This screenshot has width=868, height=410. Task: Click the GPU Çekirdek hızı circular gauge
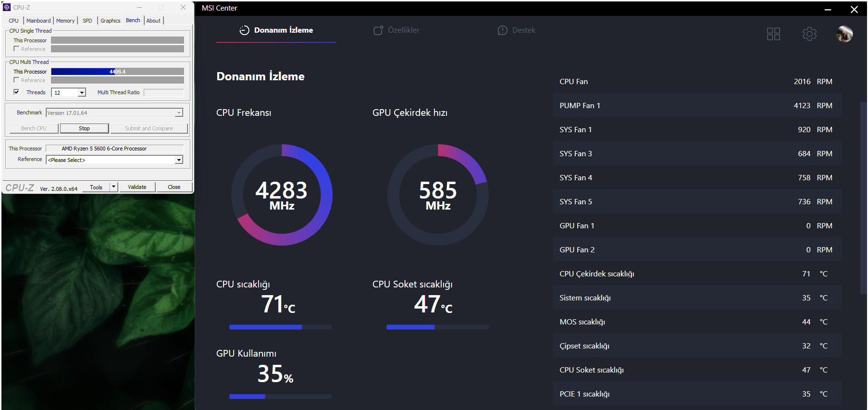[438, 195]
